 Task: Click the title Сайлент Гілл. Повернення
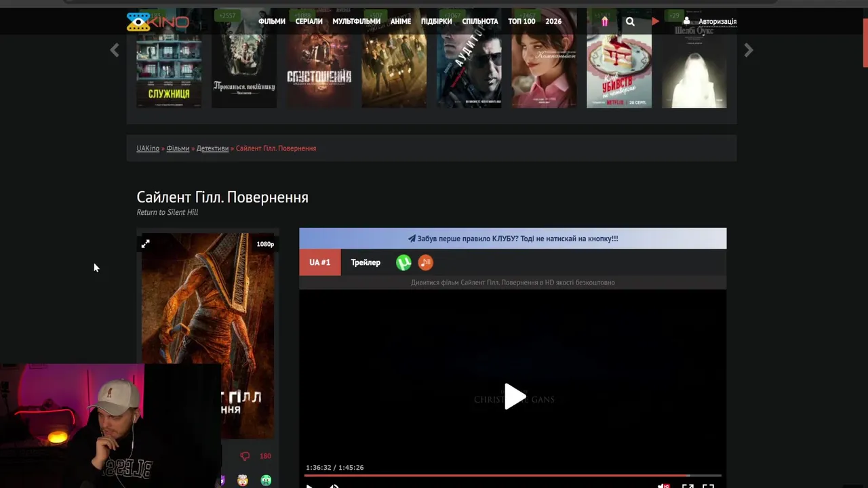222,197
